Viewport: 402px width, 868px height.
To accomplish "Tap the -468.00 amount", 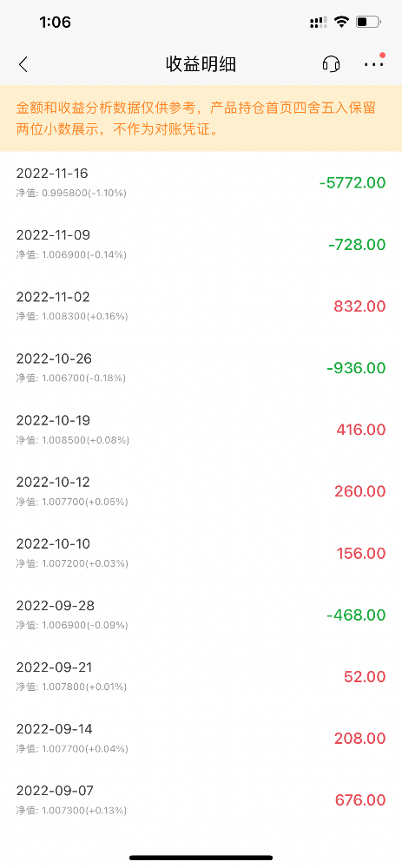I will (356, 615).
